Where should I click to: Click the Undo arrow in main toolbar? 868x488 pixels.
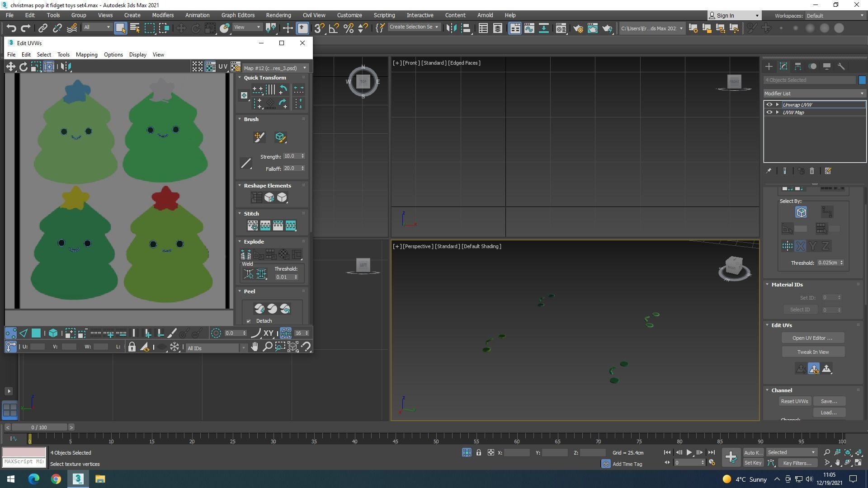click(11, 28)
